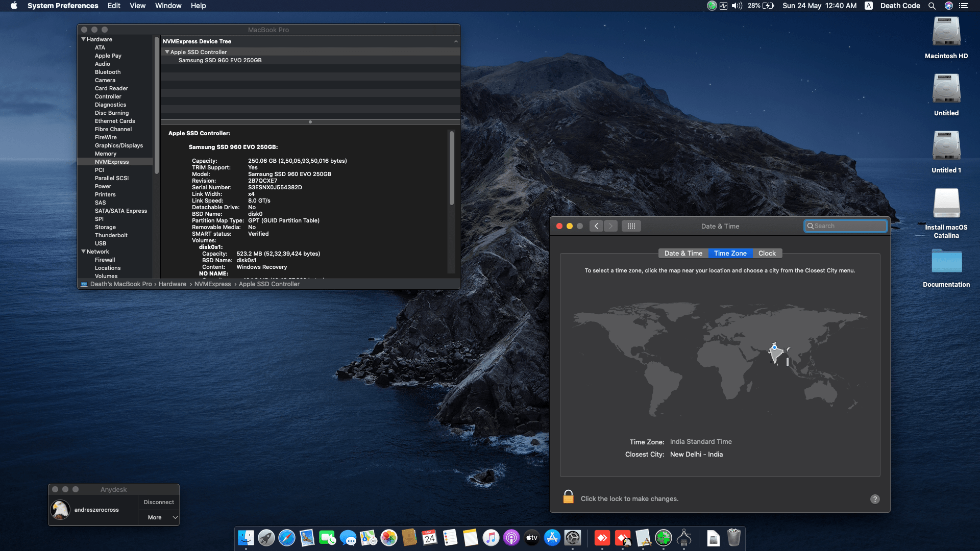
Task: Launch System Preferences from the dock
Action: click(x=572, y=538)
